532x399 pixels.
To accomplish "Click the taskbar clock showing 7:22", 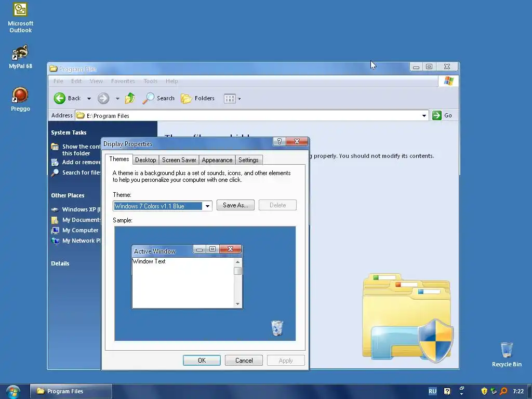I will [x=518, y=391].
